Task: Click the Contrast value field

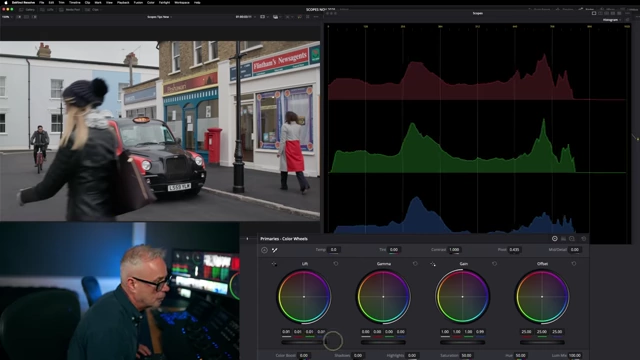Action: point(454,250)
